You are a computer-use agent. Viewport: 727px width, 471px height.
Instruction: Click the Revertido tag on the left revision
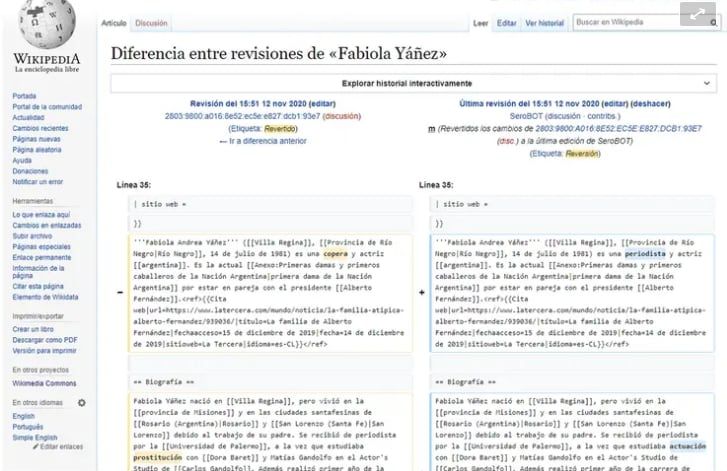point(280,129)
